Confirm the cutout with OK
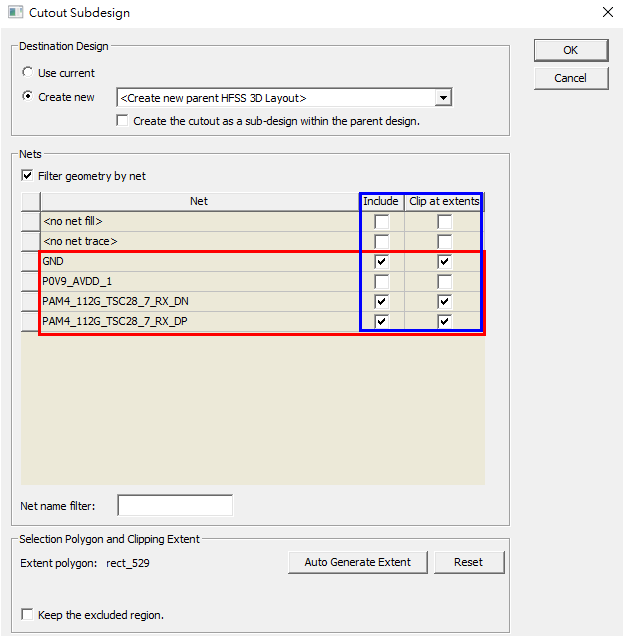 (571, 50)
